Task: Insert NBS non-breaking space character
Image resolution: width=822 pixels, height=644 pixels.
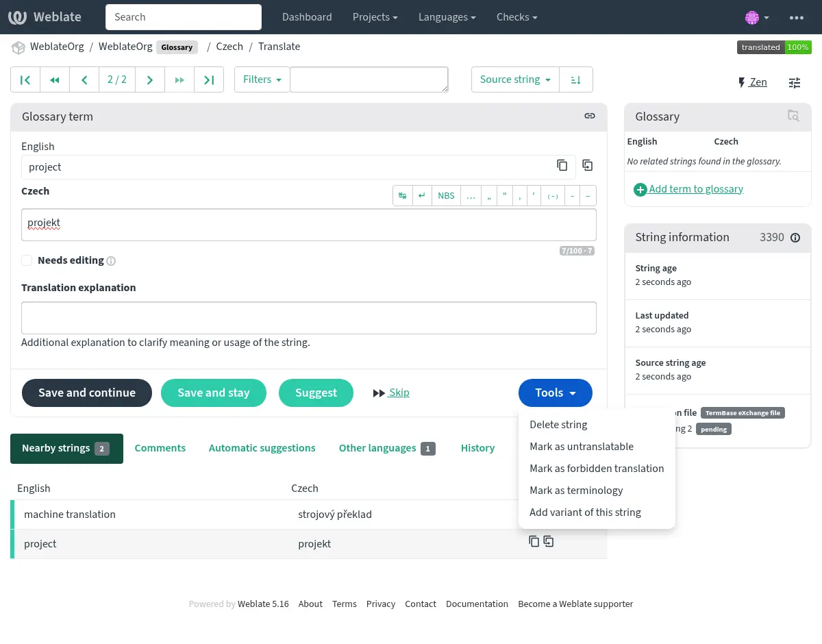Action: (446, 195)
